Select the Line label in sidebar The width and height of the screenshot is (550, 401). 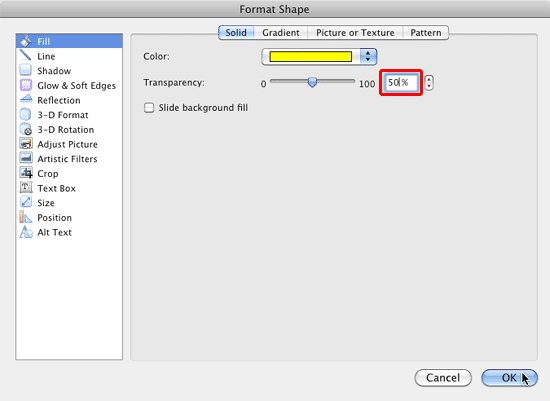tap(46, 56)
